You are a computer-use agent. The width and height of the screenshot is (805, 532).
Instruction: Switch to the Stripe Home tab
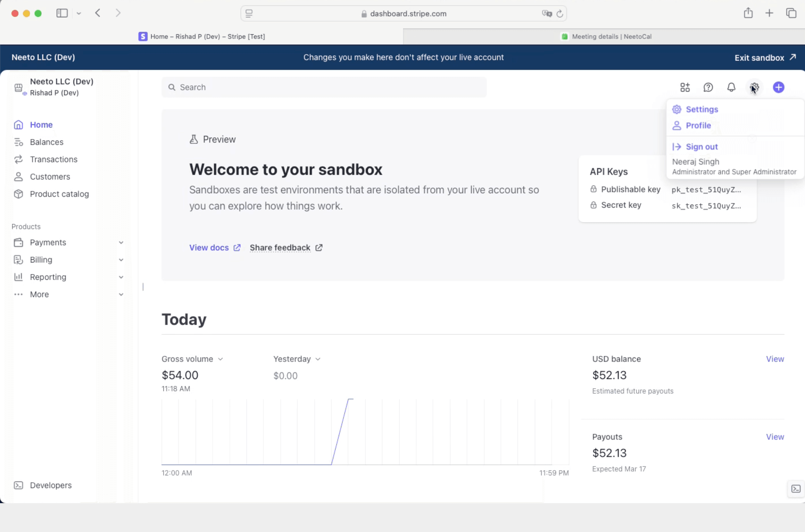point(202,36)
